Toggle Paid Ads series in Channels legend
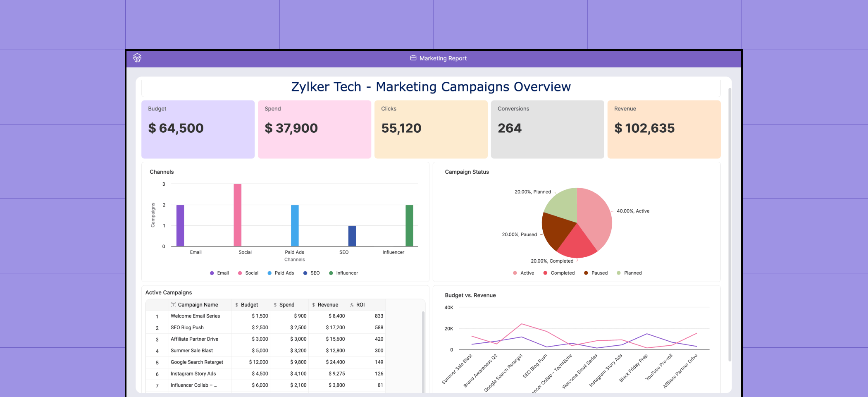This screenshot has height=397, width=868. click(x=281, y=273)
